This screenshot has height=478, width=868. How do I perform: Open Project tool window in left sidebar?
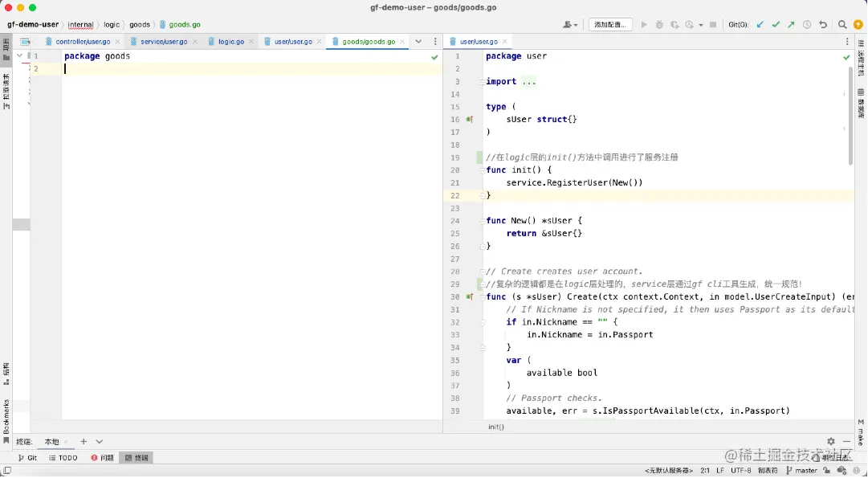pos(6,51)
